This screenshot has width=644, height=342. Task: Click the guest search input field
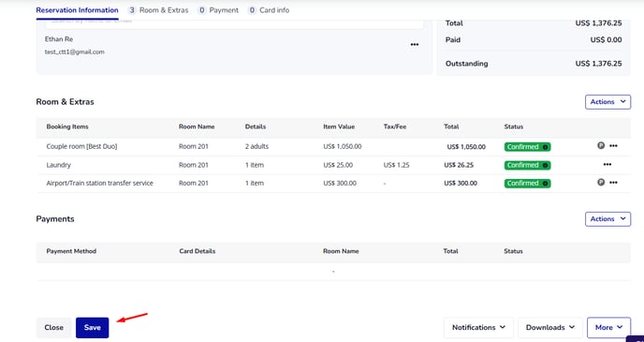234,23
